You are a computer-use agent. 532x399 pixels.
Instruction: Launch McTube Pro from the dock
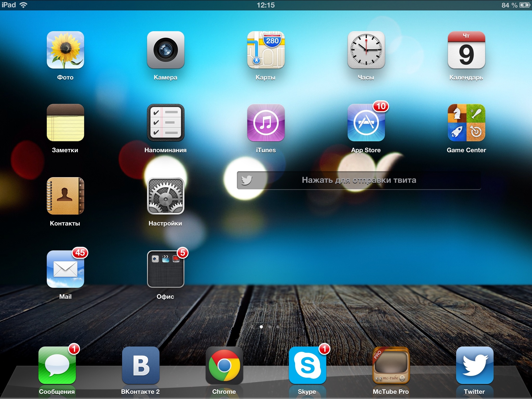tap(391, 365)
